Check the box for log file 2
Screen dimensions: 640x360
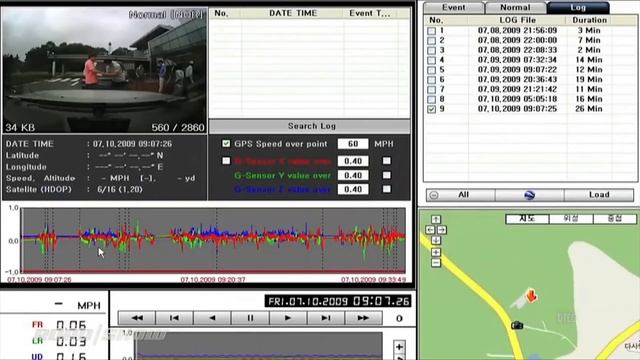tap(431, 40)
